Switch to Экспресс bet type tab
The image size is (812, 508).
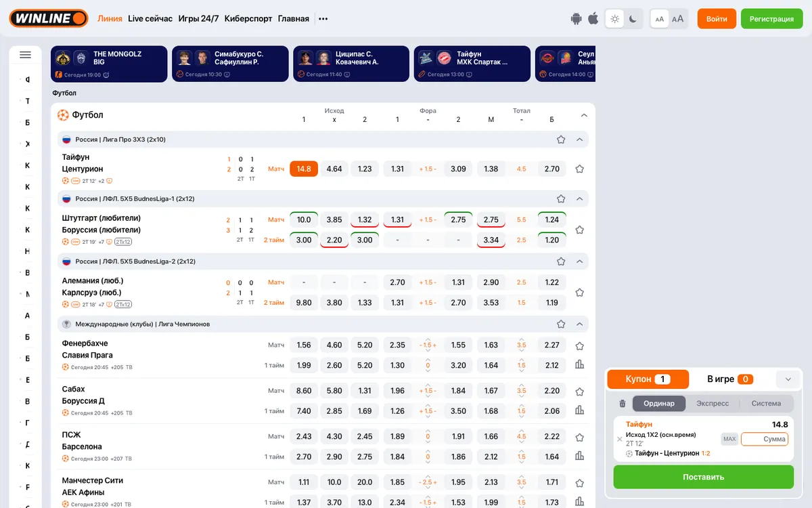[713, 404]
